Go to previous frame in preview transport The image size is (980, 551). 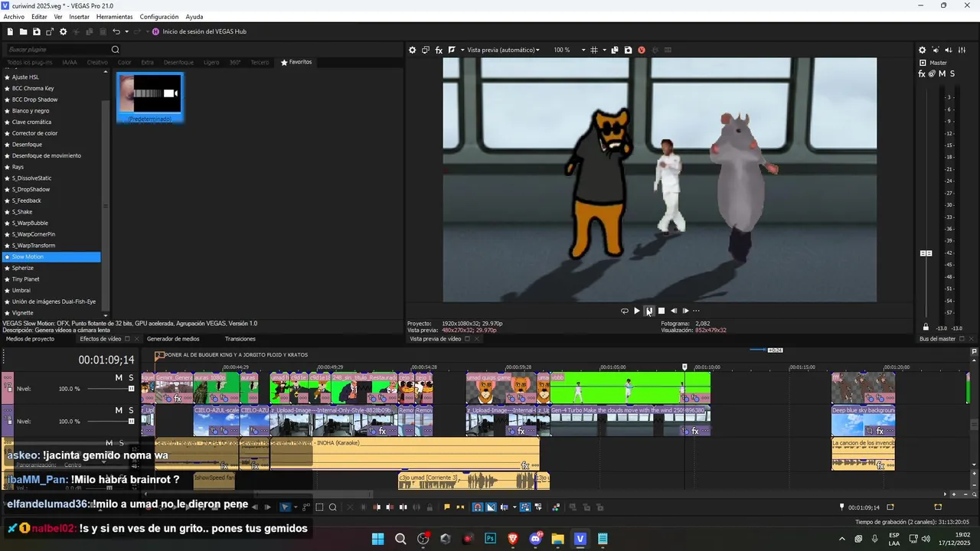pos(674,311)
